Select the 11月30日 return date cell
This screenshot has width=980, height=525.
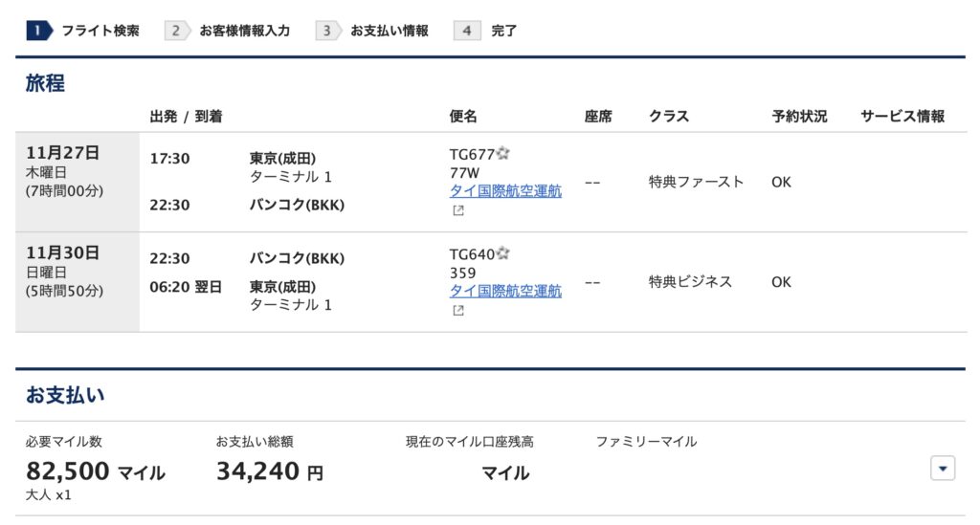(x=78, y=282)
